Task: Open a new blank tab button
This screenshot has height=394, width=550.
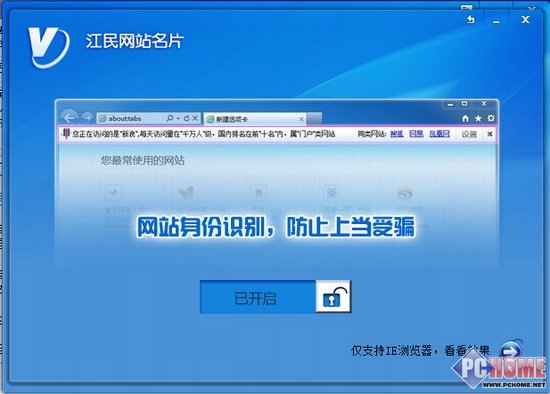Action: click(315, 119)
